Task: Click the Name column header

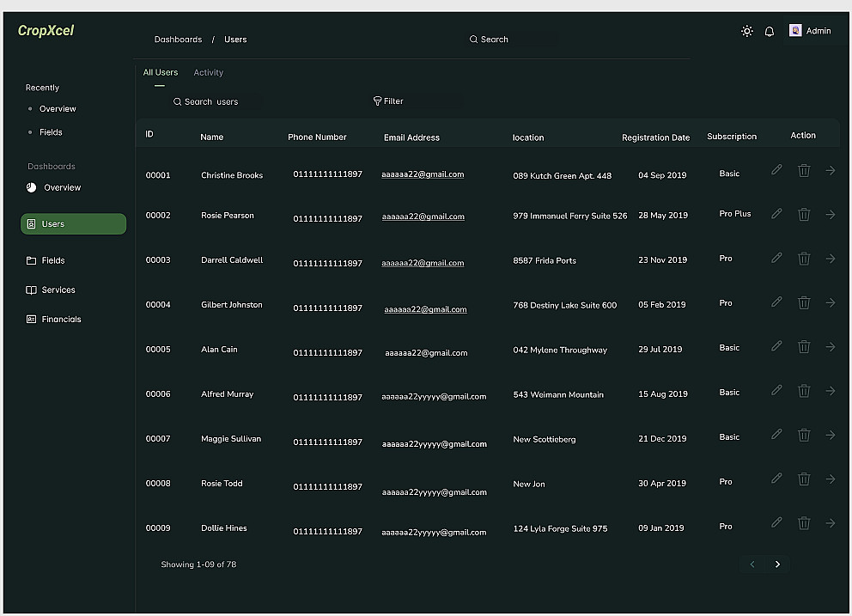Action: coord(212,137)
